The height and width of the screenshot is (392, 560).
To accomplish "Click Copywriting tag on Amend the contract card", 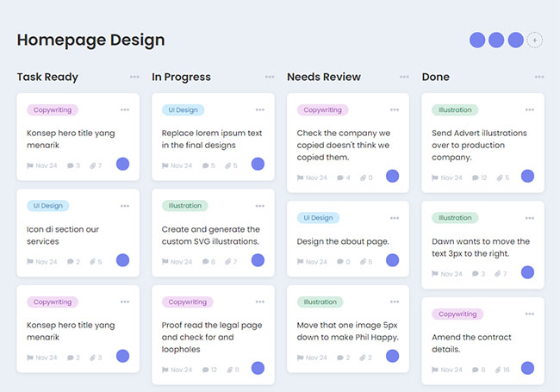I will point(457,314).
